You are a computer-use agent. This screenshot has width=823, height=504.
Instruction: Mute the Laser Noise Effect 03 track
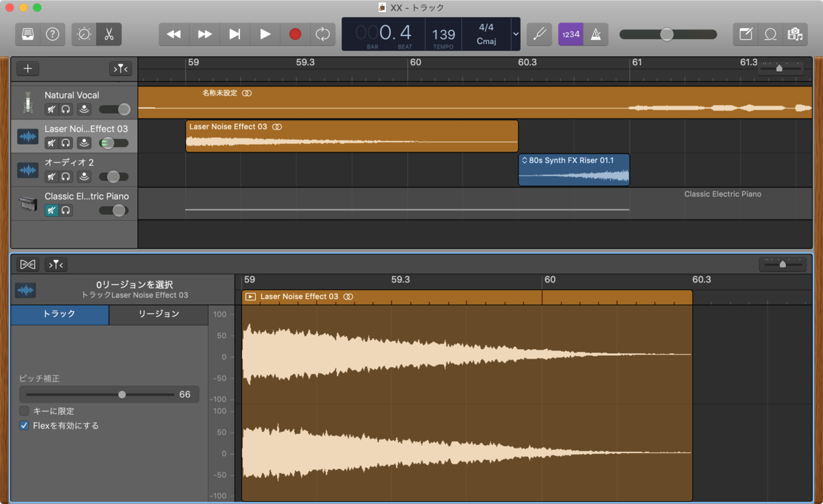point(51,143)
